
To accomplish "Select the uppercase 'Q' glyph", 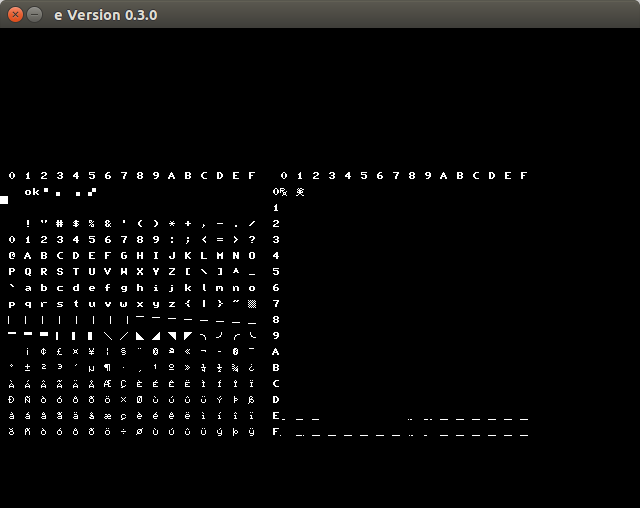I will (x=28, y=272).
